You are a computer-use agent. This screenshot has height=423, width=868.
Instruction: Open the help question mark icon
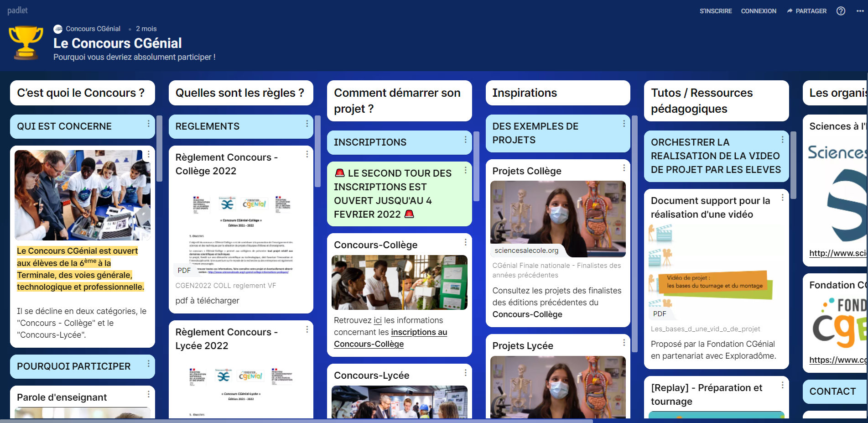(841, 11)
